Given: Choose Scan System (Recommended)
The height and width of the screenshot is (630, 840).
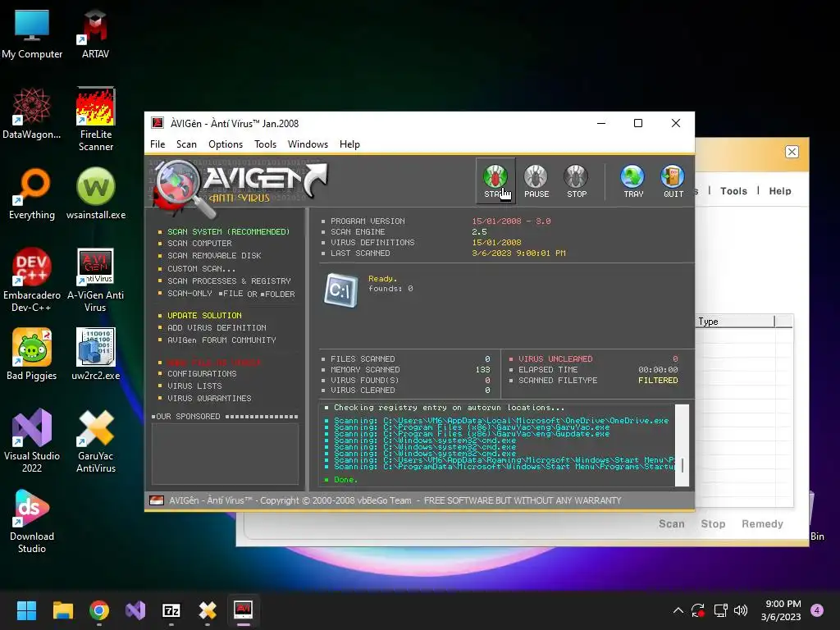Looking at the screenshot, I should pos(228,231).
